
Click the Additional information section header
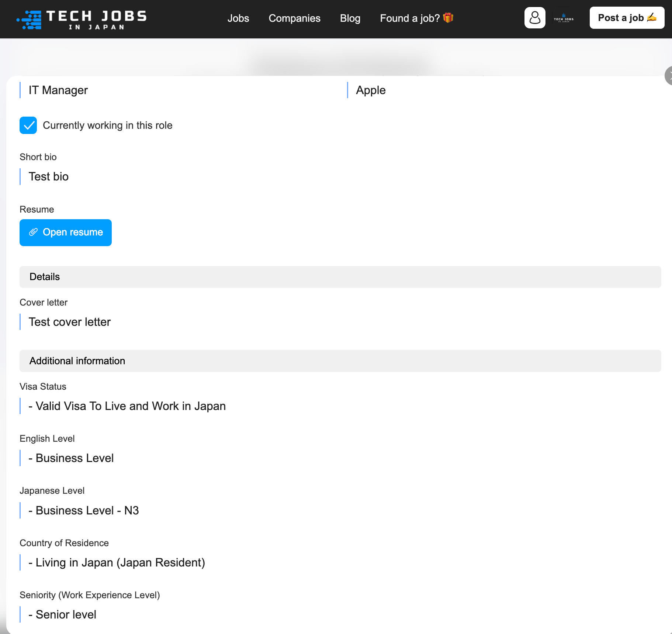340,361
